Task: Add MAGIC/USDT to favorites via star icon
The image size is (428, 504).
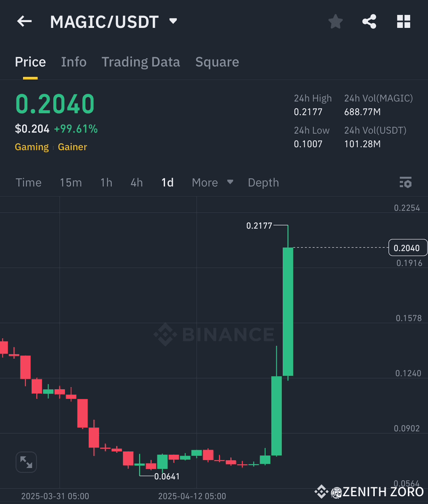Action: tap(335, 21)
